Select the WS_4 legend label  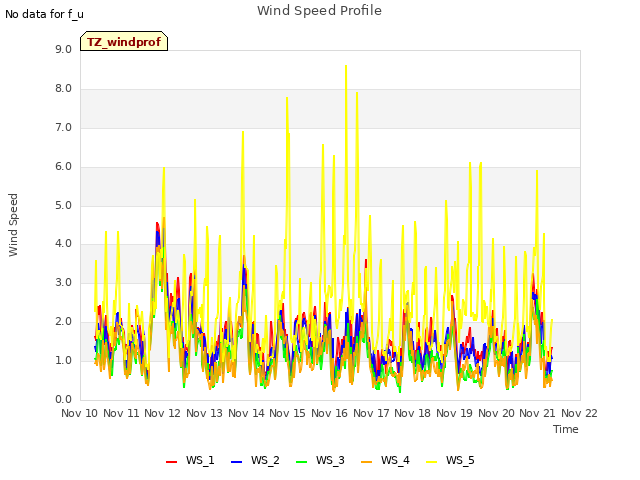tap(395, 460)
